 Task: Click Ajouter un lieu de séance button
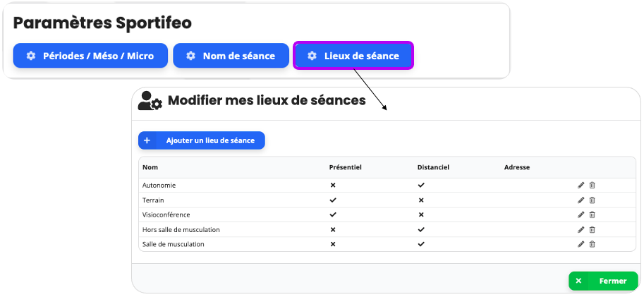coord(202,140)
